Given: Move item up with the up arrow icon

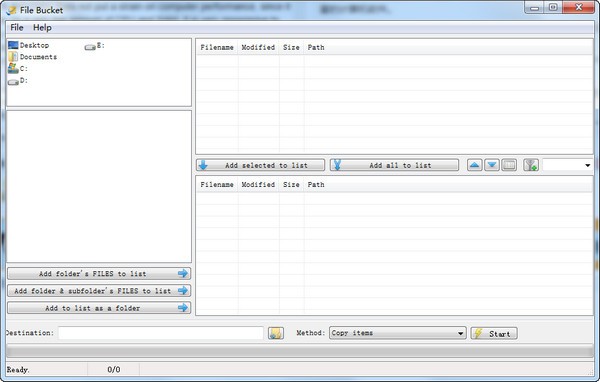Looking at the screenshot, I should (x=474, y=165).
